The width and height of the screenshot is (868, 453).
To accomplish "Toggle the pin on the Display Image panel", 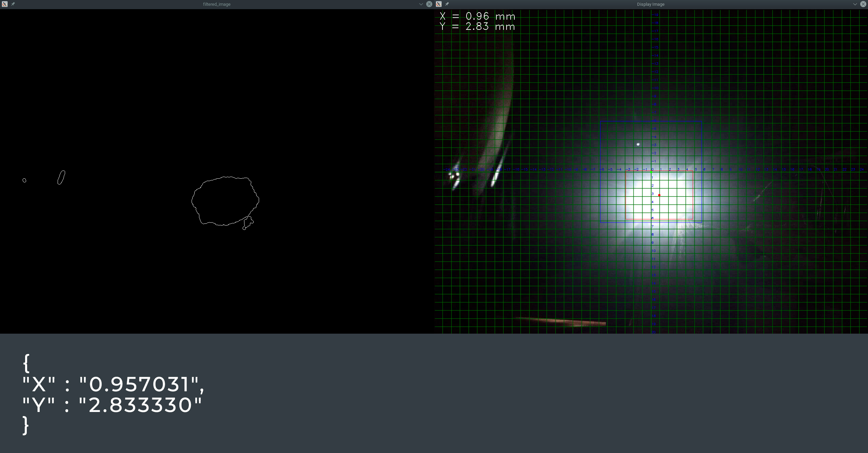I will click(x=447, y=4).
